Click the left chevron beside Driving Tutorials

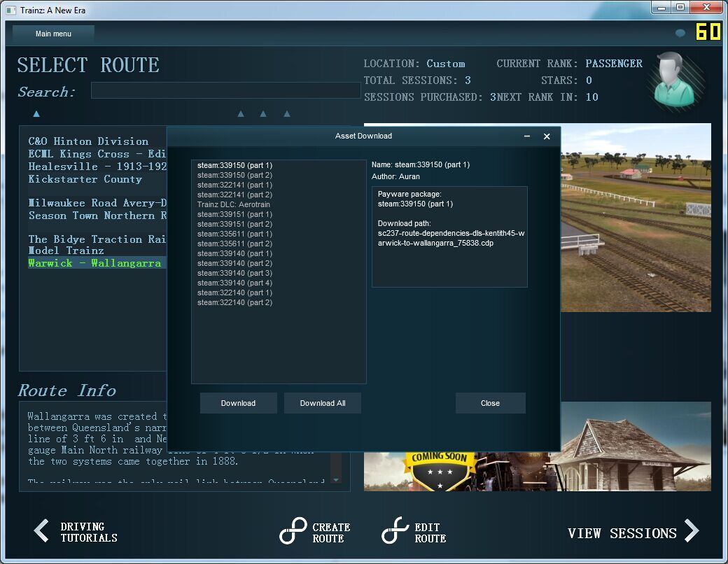pos(41,530)
